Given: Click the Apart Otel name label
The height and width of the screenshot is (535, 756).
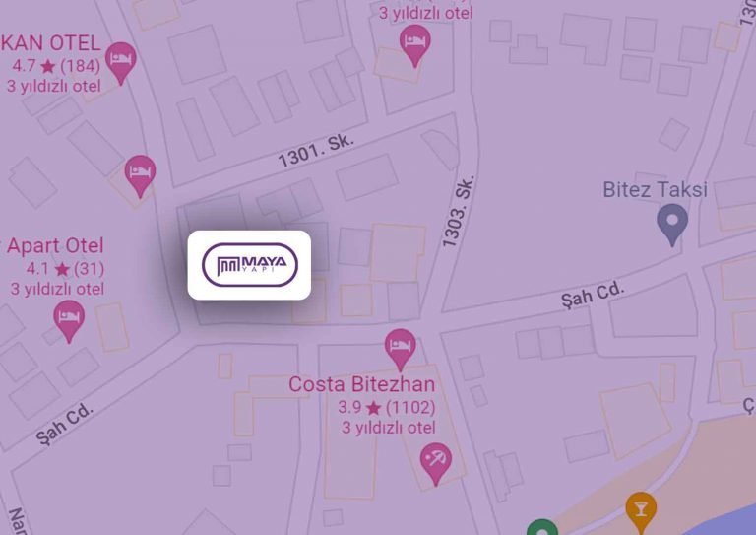Looking at the screenshot, I should pos(55,245).
